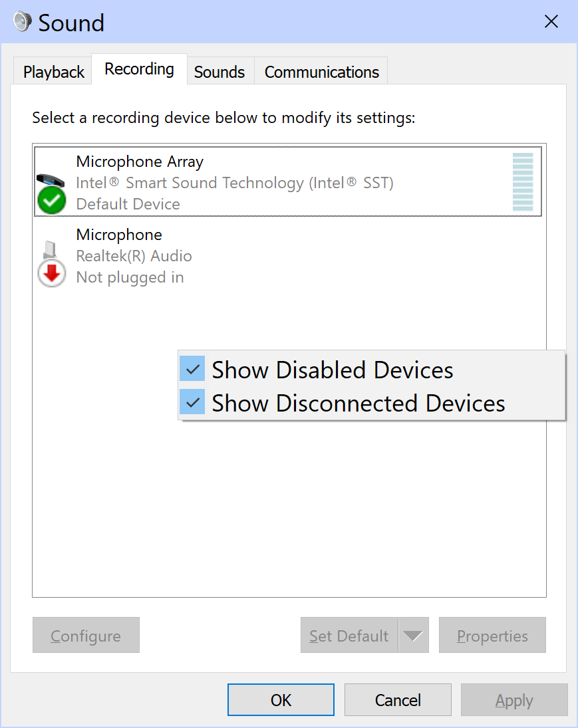Click the Cancel button
Screen dimensions: 578x728
397,699
